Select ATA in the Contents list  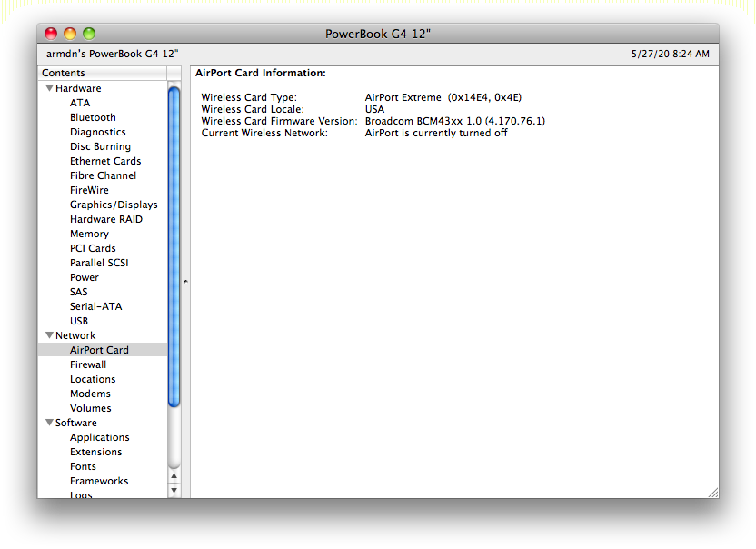[x=80, y=103]
